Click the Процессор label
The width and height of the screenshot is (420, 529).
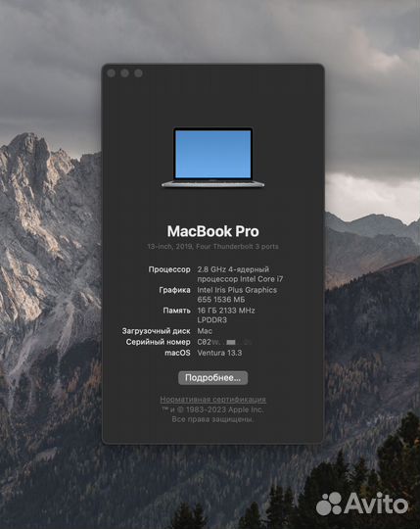click(169, 269)
